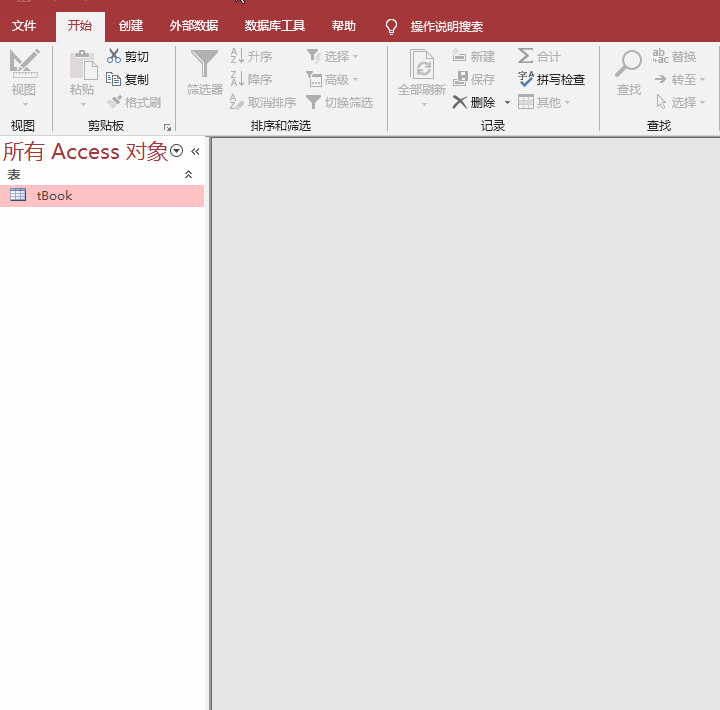Sort ascending with 升序
The width and height of the screenshot is (720, 710).
point(251,56)
